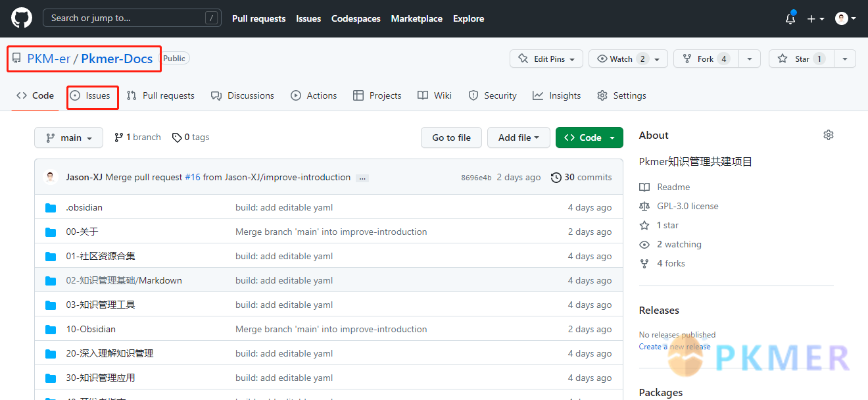Open the Explore page
This screenshot has width=868, height=400.
pyautogui.click(x=469, y=18)
